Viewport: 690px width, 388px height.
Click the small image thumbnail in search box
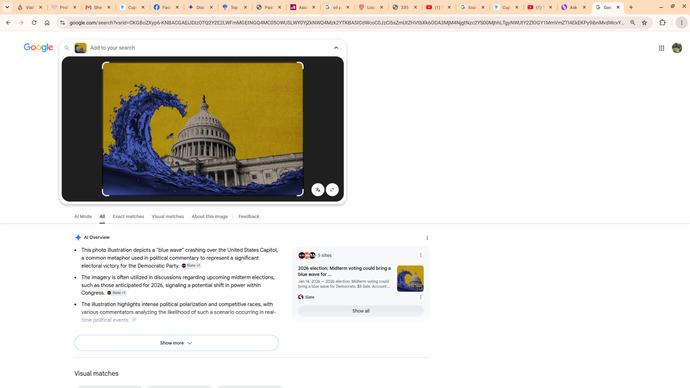pos(80,48)
